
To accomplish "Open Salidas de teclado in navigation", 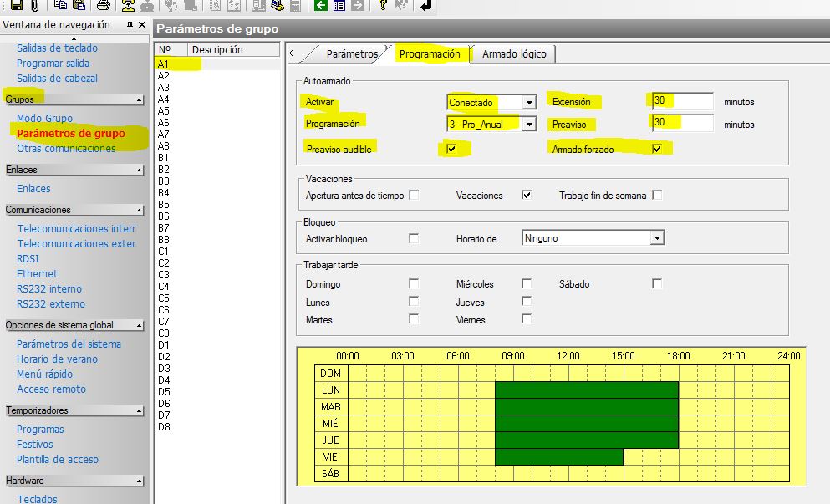I will [x=57, y=48].
